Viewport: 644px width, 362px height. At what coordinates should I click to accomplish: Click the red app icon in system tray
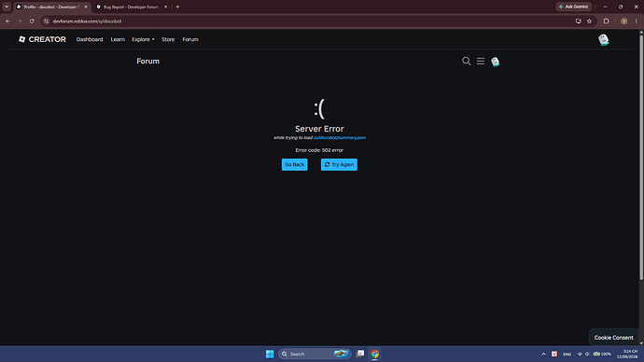point(554,354)
